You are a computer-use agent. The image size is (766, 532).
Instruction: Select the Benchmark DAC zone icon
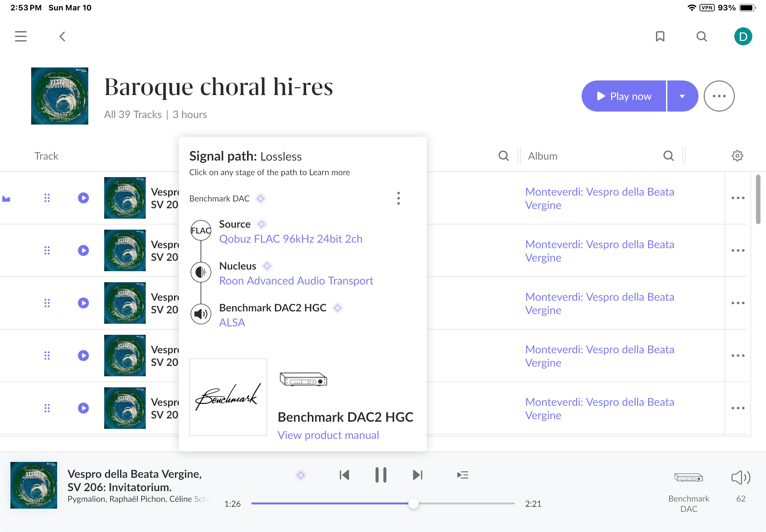coord(689,478)
